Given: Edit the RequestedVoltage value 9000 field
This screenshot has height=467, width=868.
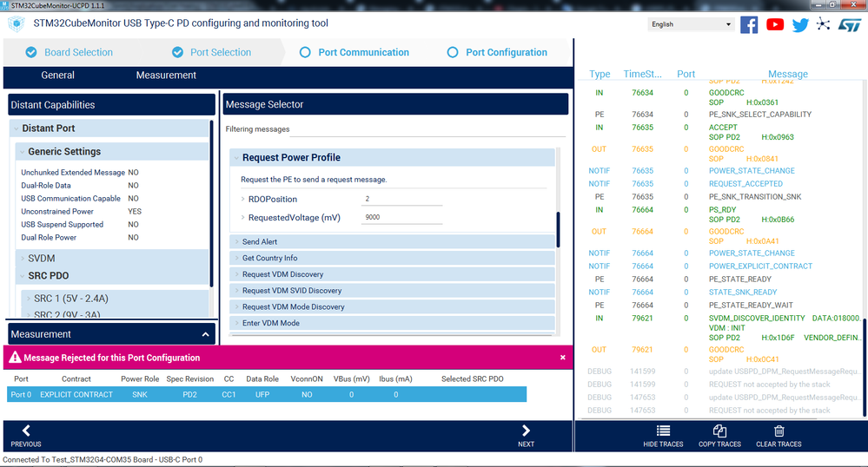Looking at the screenshot, I should (x=401, y=218).
